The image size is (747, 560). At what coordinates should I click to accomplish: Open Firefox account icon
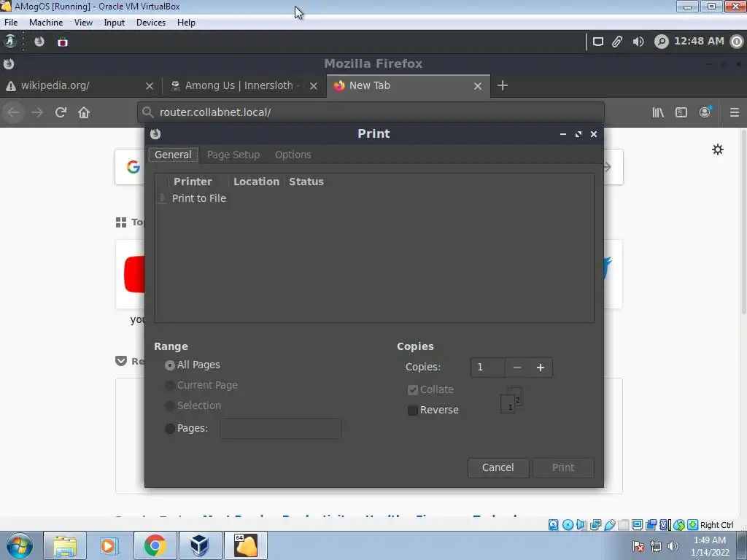tap(705, 112)
